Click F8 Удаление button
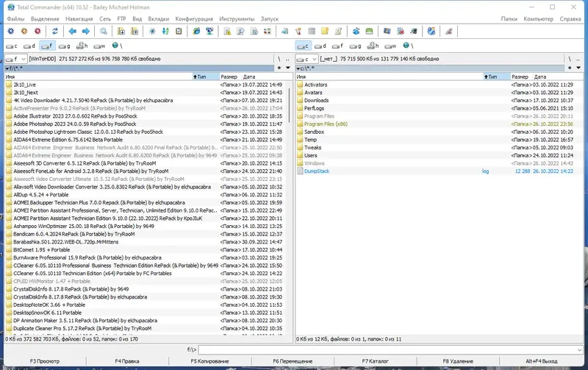The height and width of the screenshot is (370, 588). (x=458, y=361)
